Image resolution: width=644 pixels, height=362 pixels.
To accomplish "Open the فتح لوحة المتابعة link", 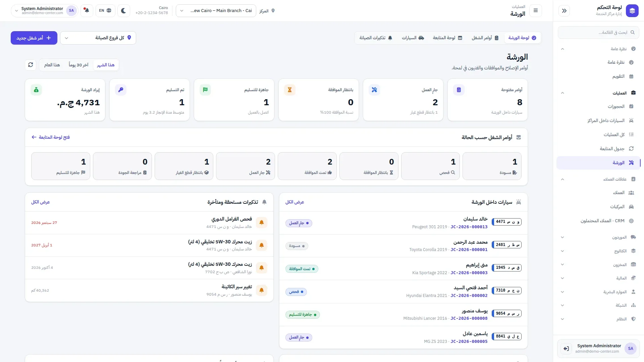I will (x=51, y=137).
